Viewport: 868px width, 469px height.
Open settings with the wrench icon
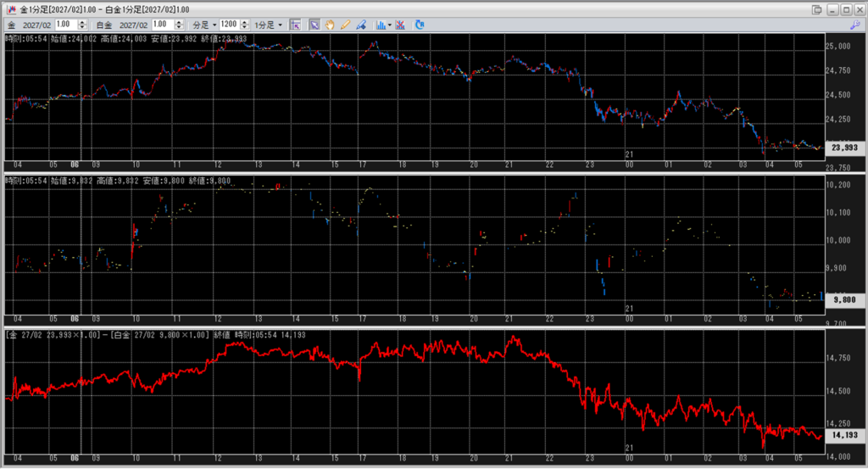[854, 25]
